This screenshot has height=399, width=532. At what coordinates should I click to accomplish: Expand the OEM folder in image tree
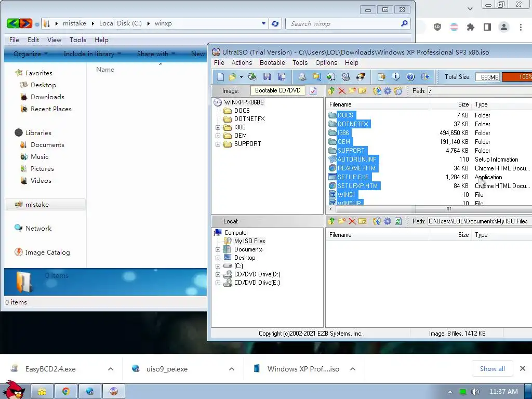[x=218, y=136]
